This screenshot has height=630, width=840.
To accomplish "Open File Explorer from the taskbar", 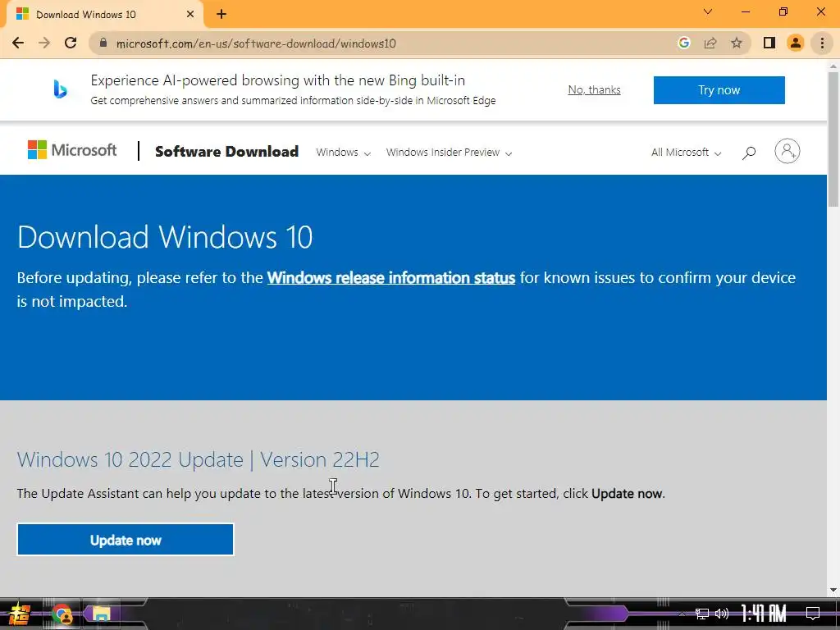I will point(102,614).
